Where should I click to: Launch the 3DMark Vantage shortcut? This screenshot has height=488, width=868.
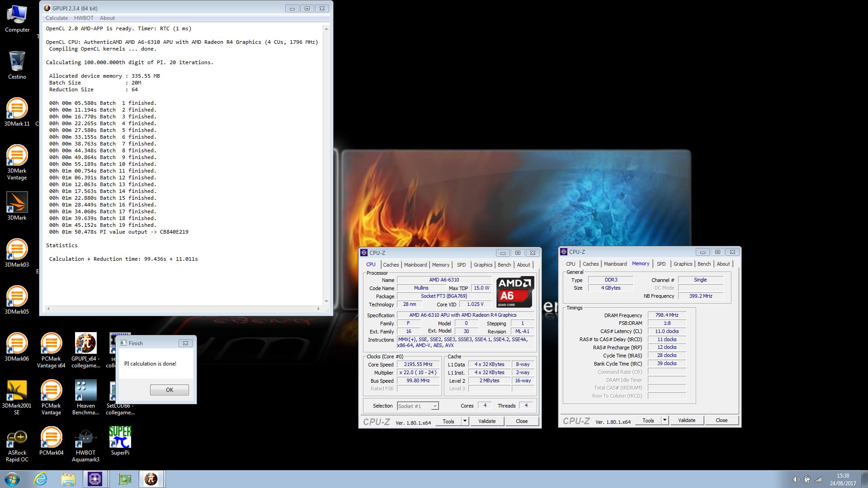17,162
